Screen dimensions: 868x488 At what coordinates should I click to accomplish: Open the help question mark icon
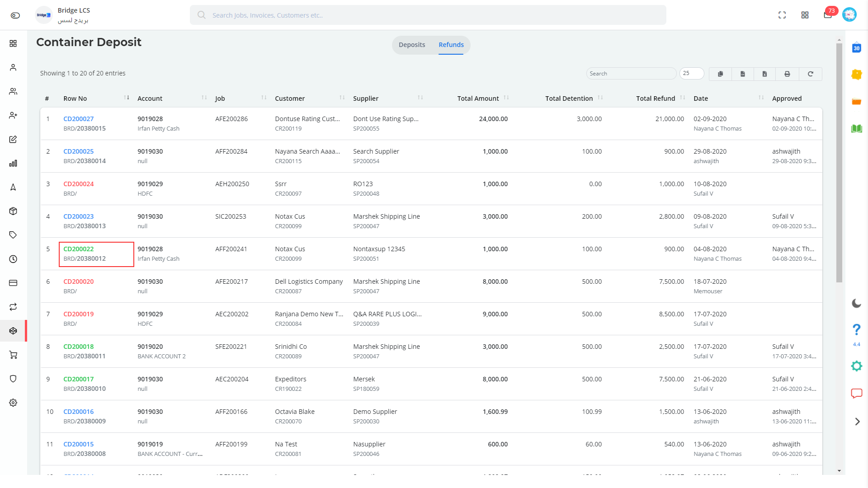[857, 329]
